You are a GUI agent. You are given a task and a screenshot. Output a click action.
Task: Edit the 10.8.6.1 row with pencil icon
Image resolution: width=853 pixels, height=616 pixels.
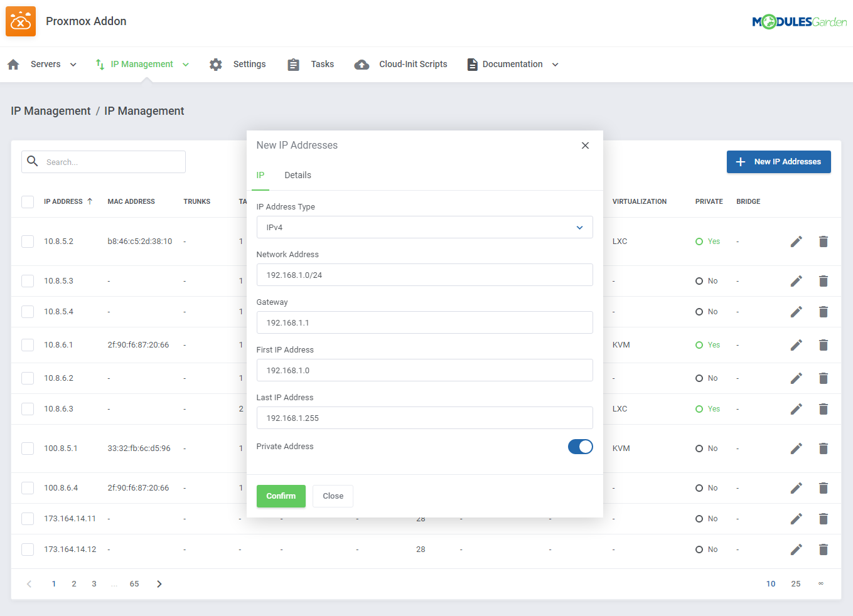[796, 345]
